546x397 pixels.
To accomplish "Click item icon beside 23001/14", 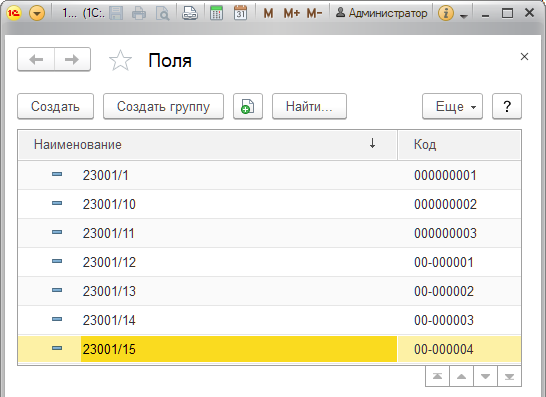I will (57, 319).
